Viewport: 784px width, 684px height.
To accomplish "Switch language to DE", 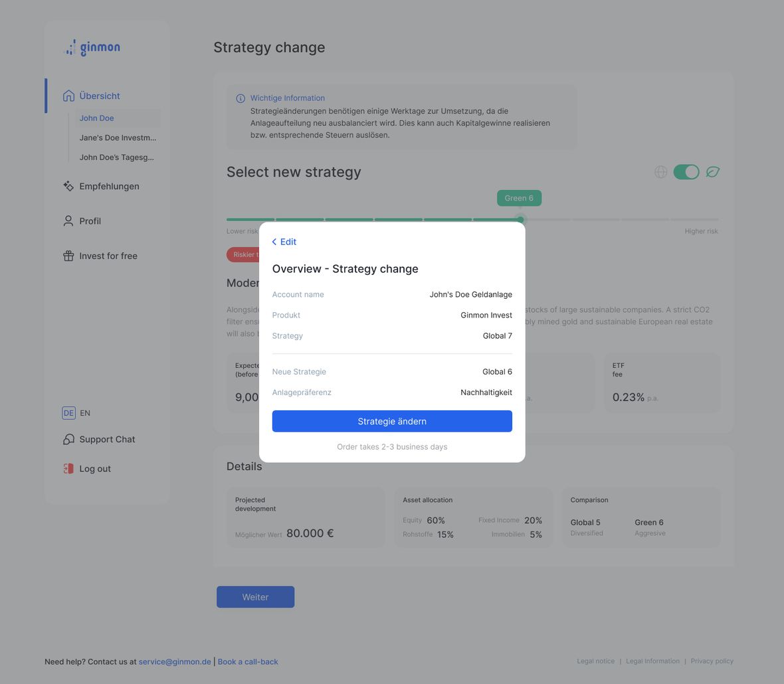I will [68, 413].
